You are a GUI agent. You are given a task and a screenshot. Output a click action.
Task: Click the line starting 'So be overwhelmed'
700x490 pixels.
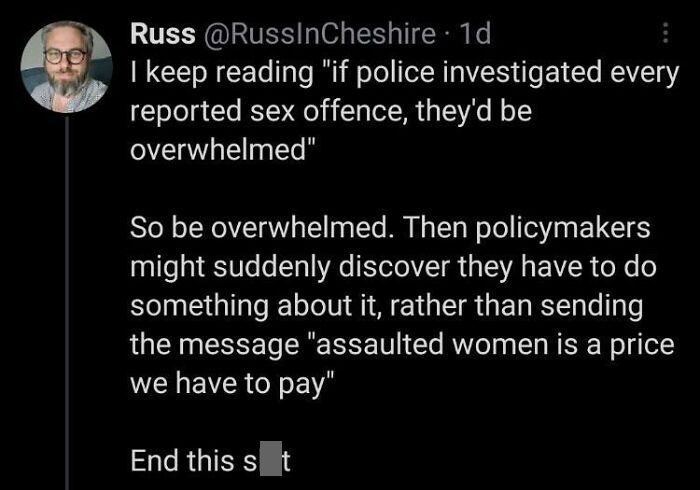390,228
